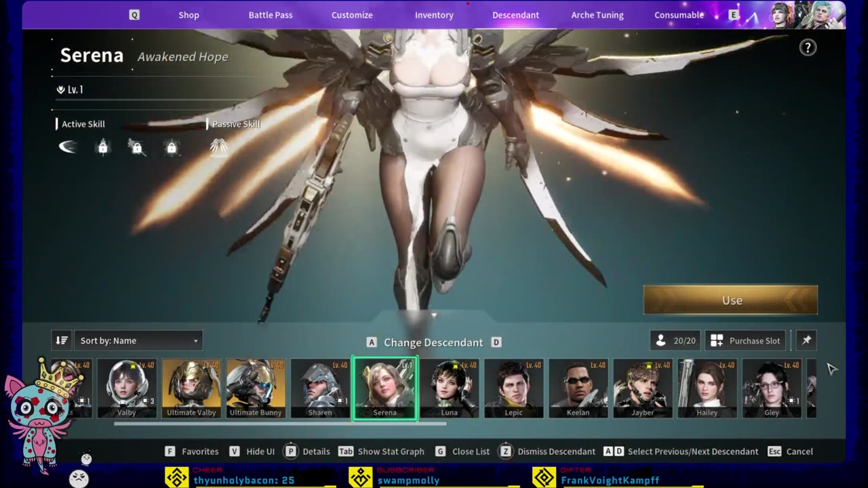Click the Passive Skill label
The width and height of the screenshot is (868, 488).
[x=236, y=124]
